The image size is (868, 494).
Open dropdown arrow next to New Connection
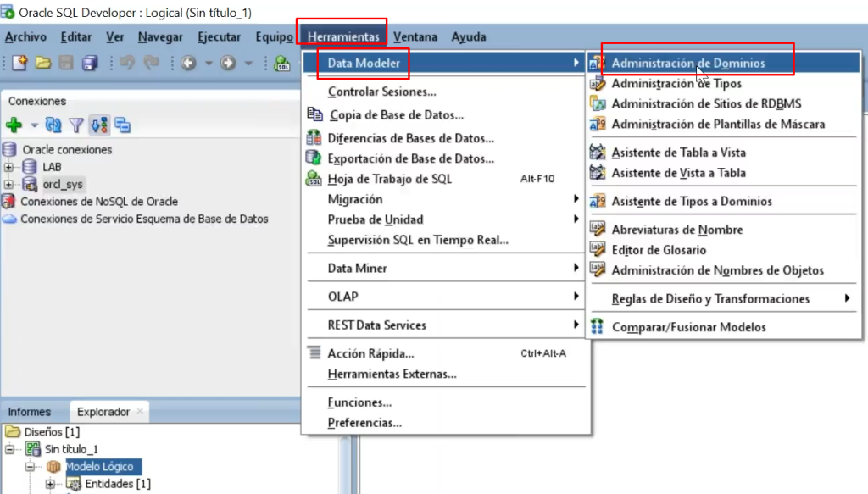pyautogui.click(x=34, y=125)
